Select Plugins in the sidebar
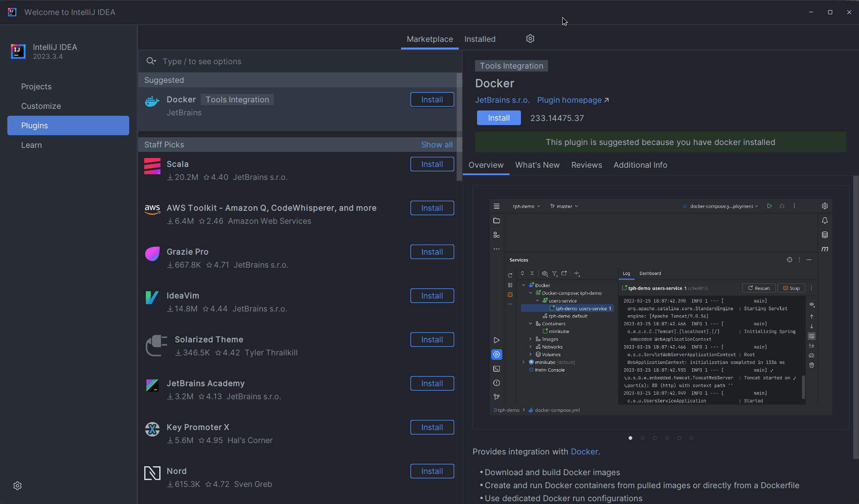859x504 pixels. tap(68, 125)
